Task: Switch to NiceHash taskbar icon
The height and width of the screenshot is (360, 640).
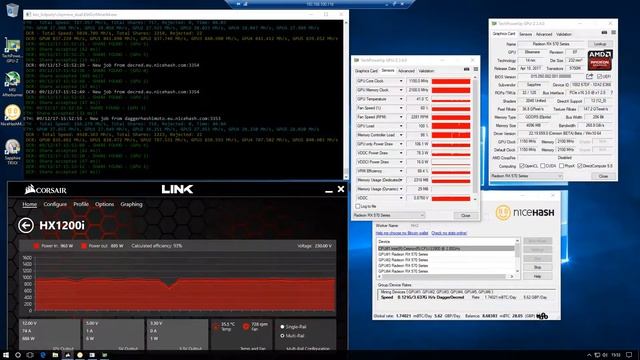Action: click(x=80, y=355)
